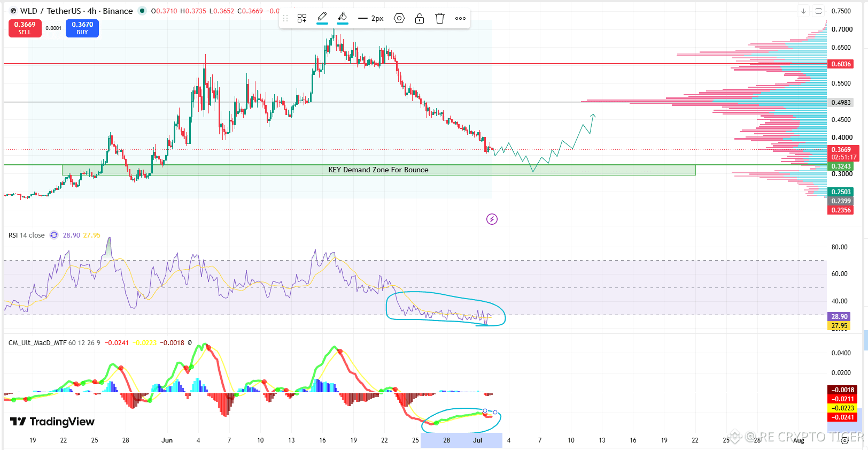Click the Jul date label on time axis
868x450 pixels.
[478, 440]
